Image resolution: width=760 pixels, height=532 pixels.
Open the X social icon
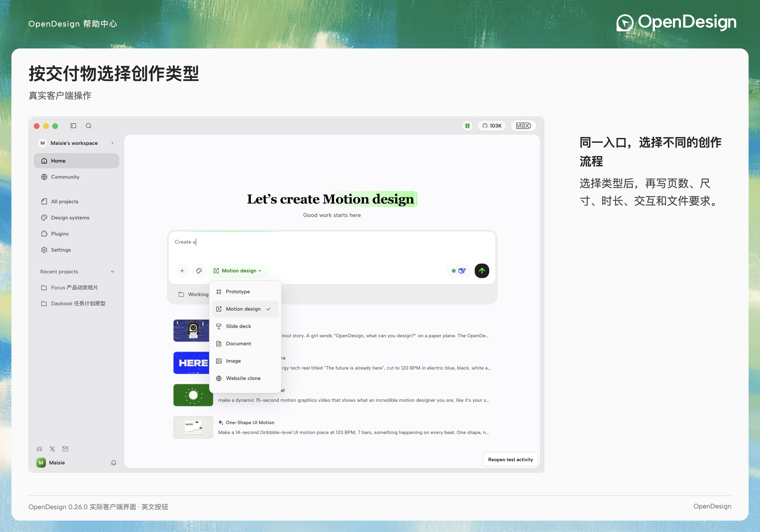[52, 449]
